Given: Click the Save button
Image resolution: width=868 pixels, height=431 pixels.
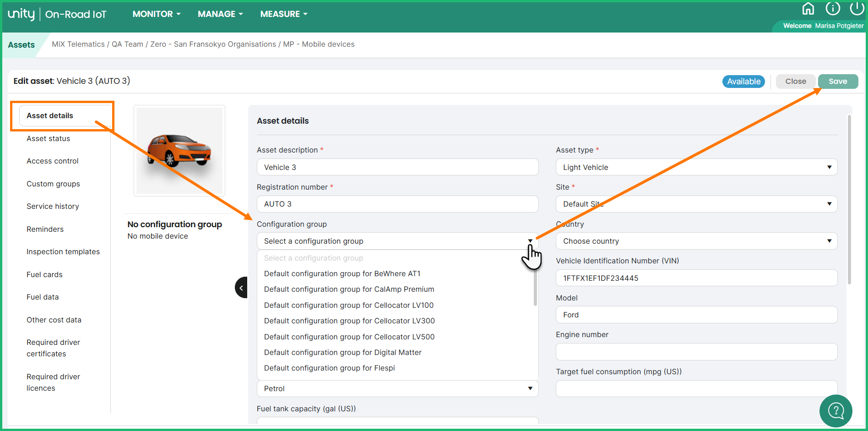Looking at the screenshot, I should 838,82.
